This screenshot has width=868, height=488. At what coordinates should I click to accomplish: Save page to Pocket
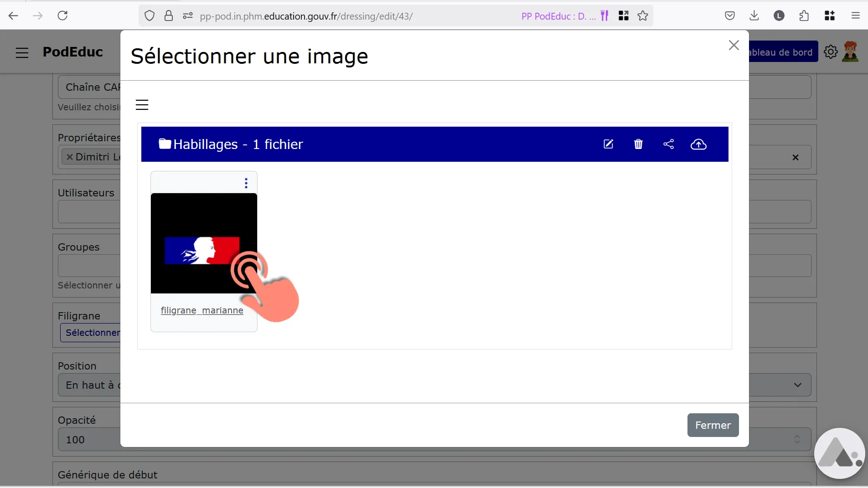pyautogui.click(x=730, y=16)
